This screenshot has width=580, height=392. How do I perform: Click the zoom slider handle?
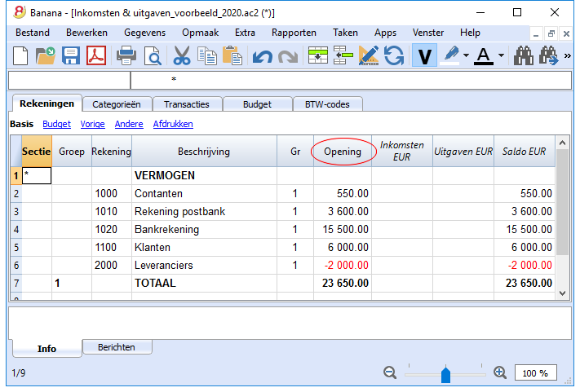(x=445, y=375)
